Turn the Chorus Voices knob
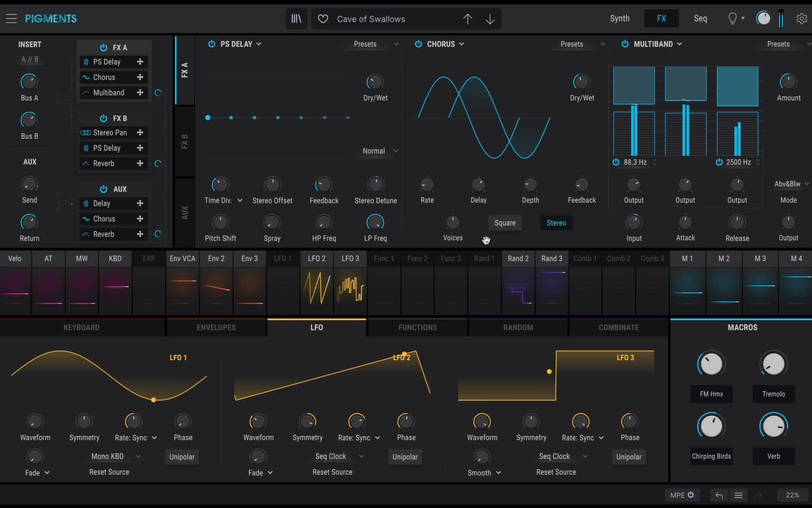The image size is (812, 508). 452,222
